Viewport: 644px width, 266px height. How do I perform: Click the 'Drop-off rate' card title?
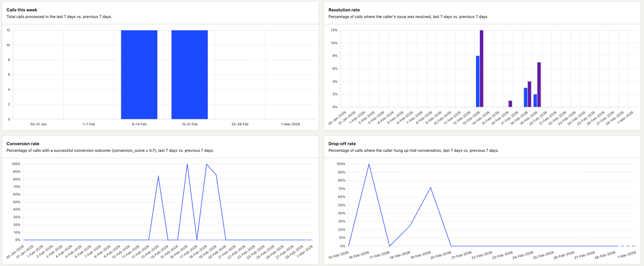pos(342,144)
